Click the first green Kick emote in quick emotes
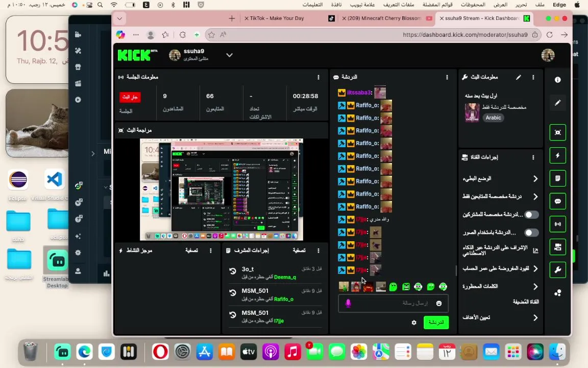Image resolution: width=588 pixels, height=368 pixels. pyautogui.click(x=393, y=287)
